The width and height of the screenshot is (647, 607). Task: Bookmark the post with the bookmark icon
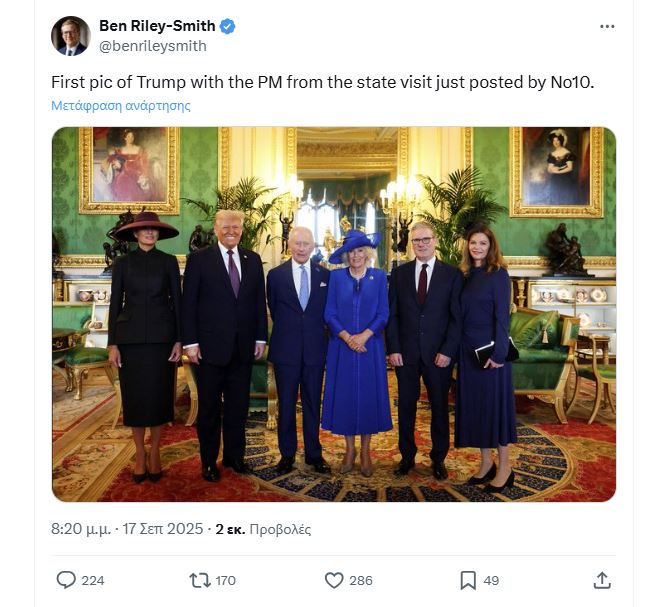tap(467, 580)
